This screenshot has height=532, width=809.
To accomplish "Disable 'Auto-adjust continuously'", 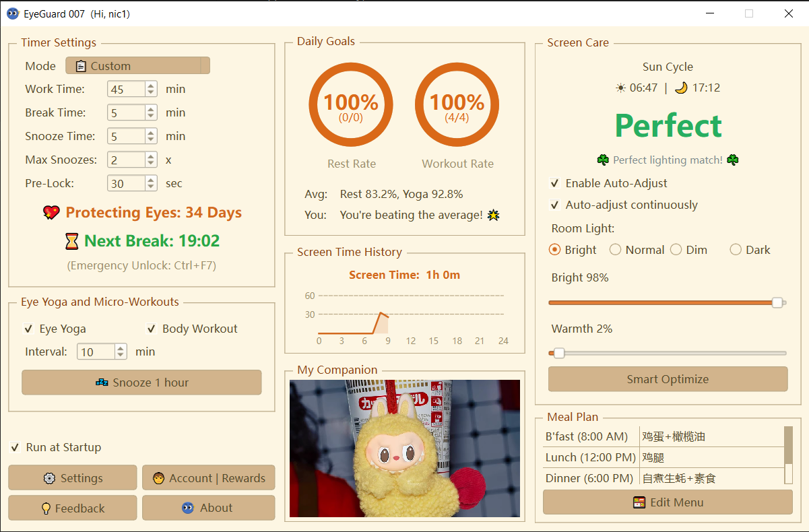I will point(554,205).
